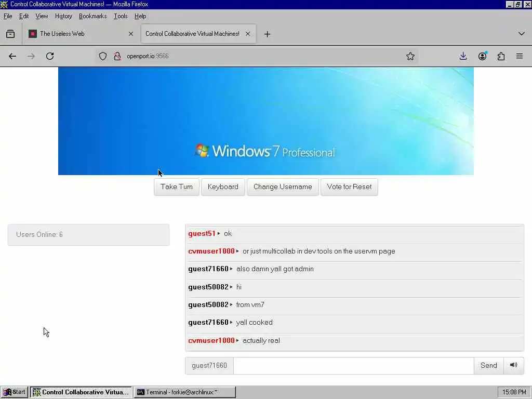Viewport: 532px width, 399px height.
Task: Switch to the Terminal taskbar window
Action: click(x=184, y=392)
